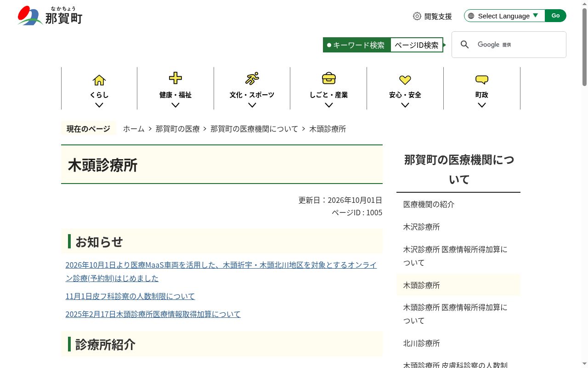The height and width of the screenshot is (368, 588).
Task: Click the running figure icon for 文化・スポーツ
Action: pos(252,79)
